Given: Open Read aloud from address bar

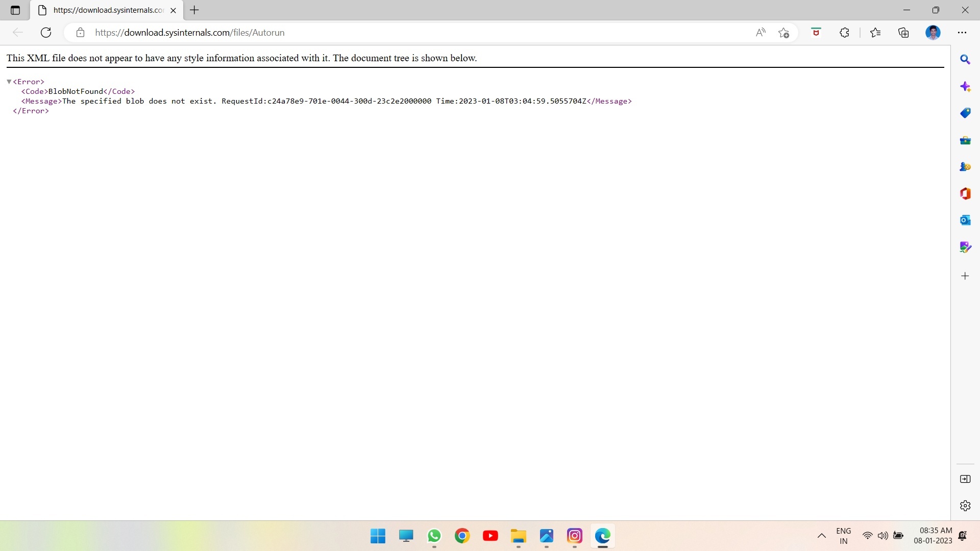Looking at the screenshot, I should pyautogui.click(x=761, y=33).
